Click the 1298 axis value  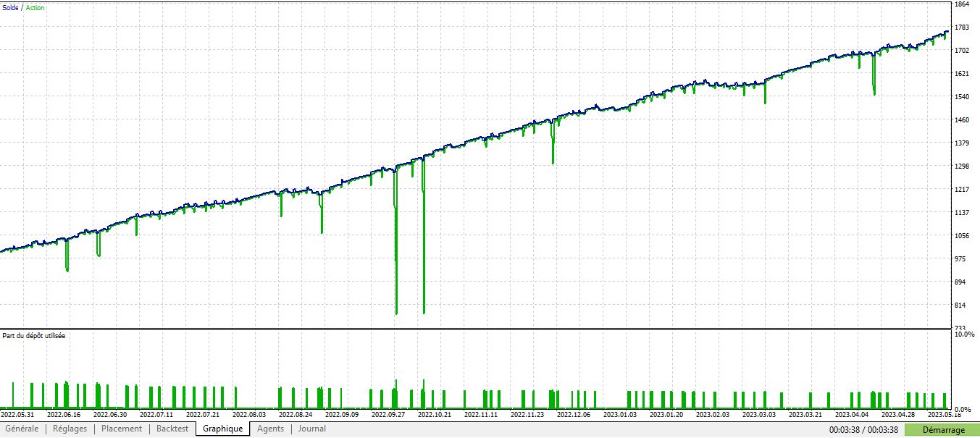(x=963, y=167)
